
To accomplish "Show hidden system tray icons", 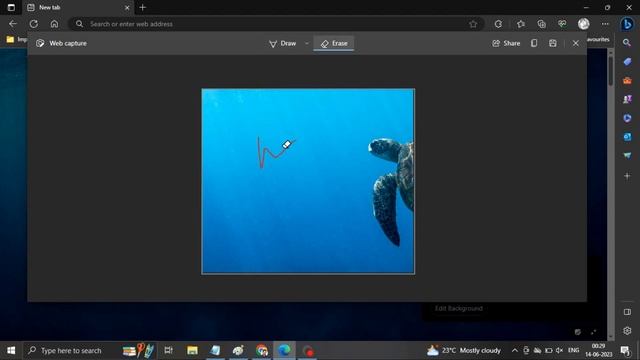I will pos(515,350).
